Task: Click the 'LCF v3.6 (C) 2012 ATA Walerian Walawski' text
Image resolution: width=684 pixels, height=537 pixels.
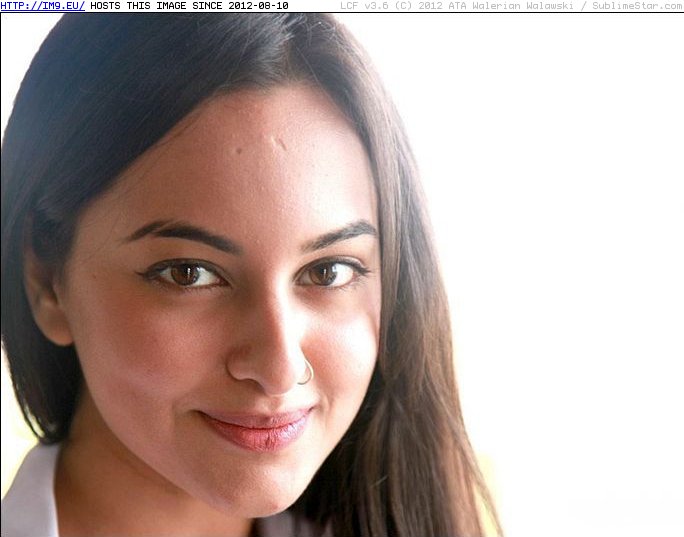Action: click(x=457, y=6)
